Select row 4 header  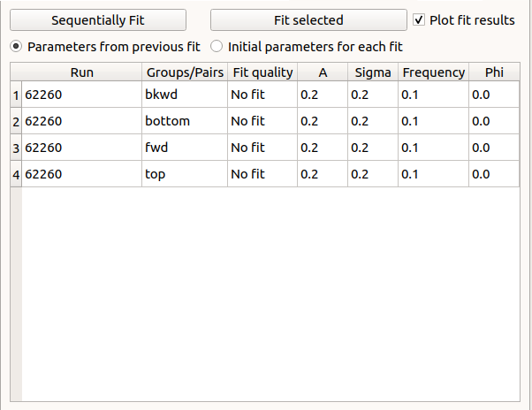coord(15,174)
